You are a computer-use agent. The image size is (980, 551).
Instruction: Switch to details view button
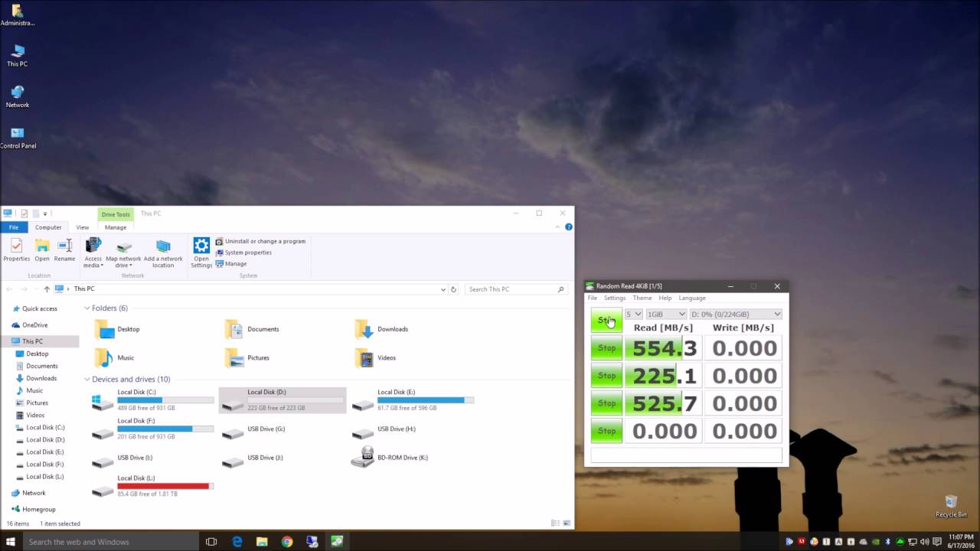pos(555,523)
